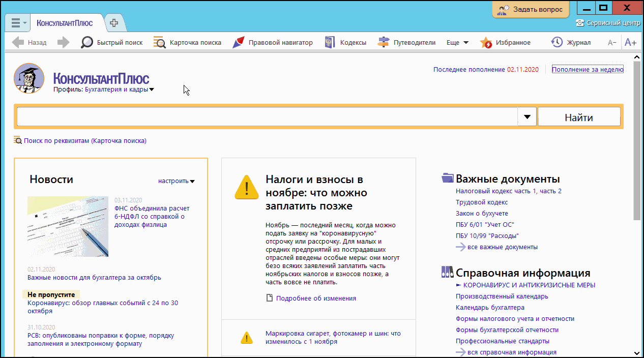This screenshot has width=644, height=358.
Task: Open Поиск по реквизитам (Карточка поиска) link
Action: [x=85, y=141]
